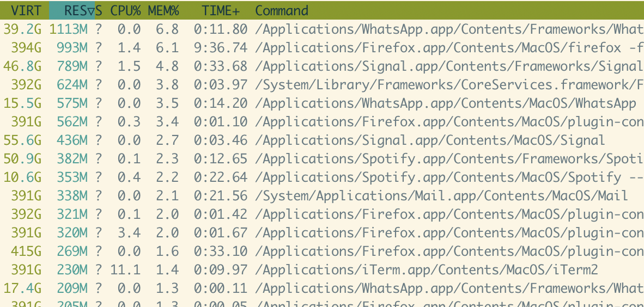
Task: Select the Signal Frameworks row with 789M
Action: [322, 66]
